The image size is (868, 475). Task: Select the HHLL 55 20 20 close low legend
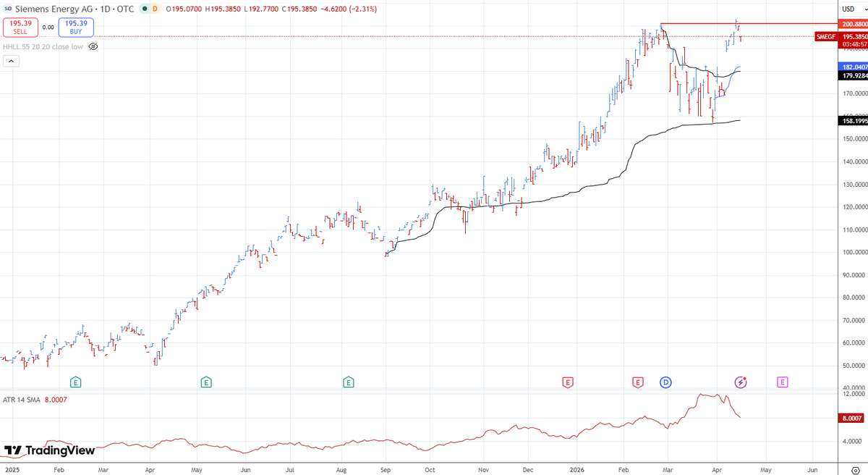tap(43, 46)
